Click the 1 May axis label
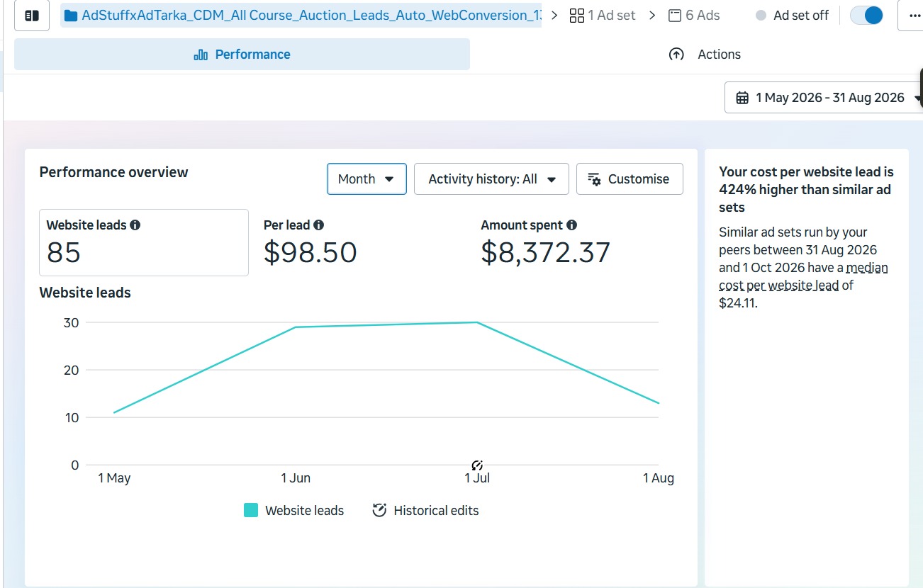 point(114,478)
